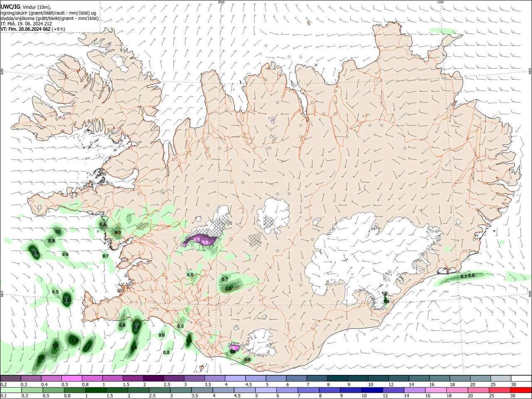Select the pale green lower swatch labeled 0.1
This screenshot has width=532, height=399.
point(10,390)
